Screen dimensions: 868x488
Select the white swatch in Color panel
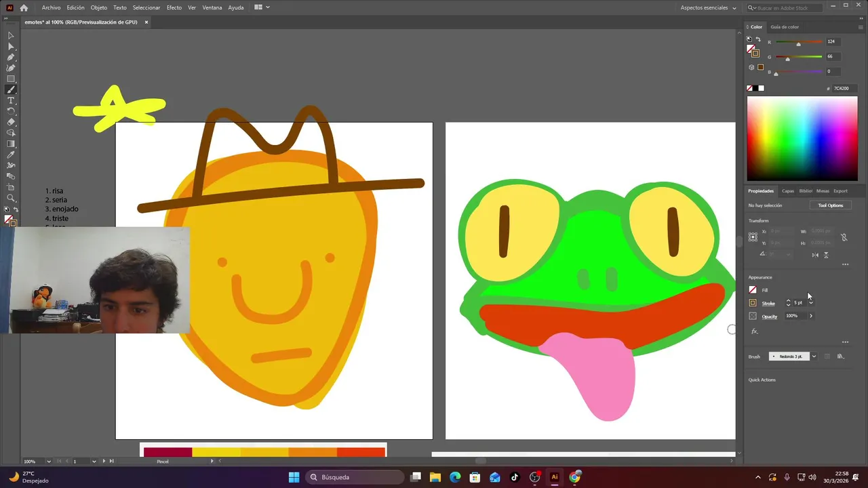pos(761,88)
